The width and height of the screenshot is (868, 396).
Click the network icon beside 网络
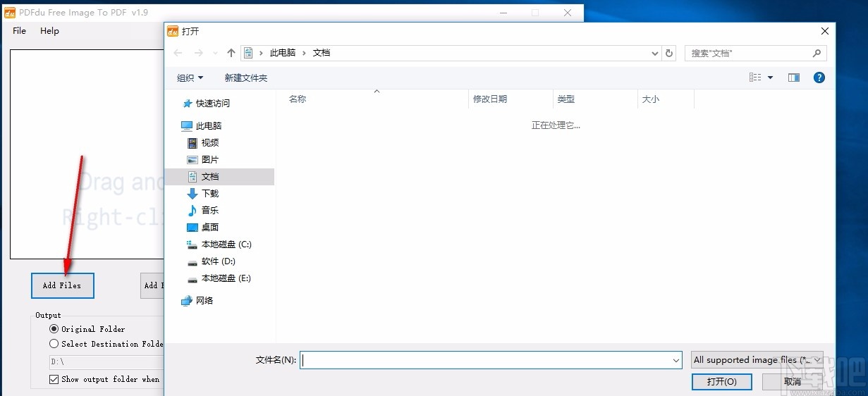187,300
